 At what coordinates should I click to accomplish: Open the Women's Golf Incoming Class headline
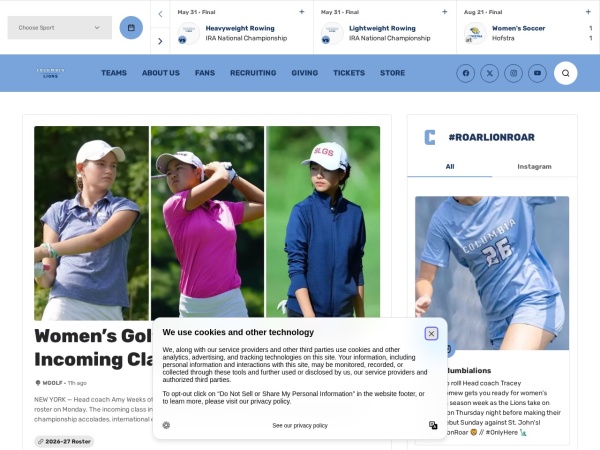click(93, 347)
